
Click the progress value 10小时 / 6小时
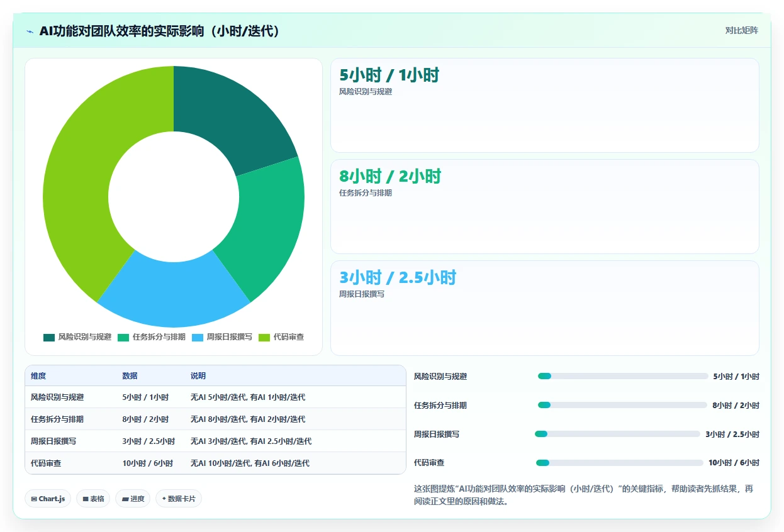coord(734,463)
